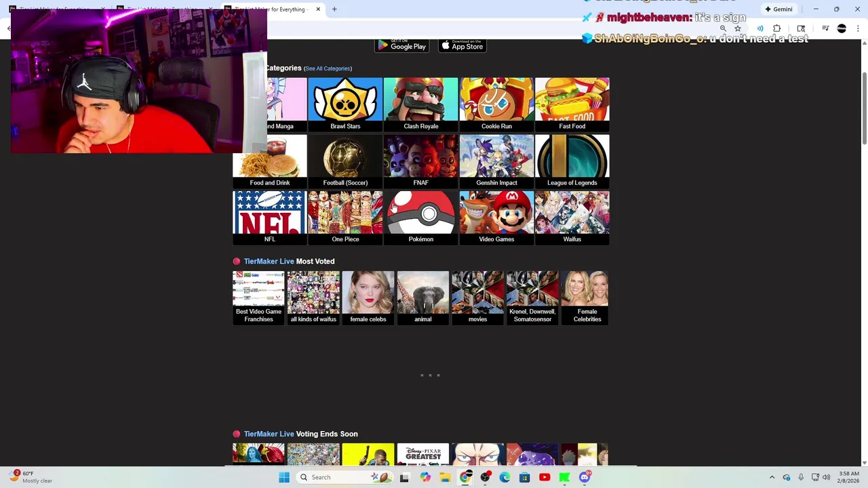Open the Waifus category
This screenshot has height=488, width=868.
[x=572, y=218]
